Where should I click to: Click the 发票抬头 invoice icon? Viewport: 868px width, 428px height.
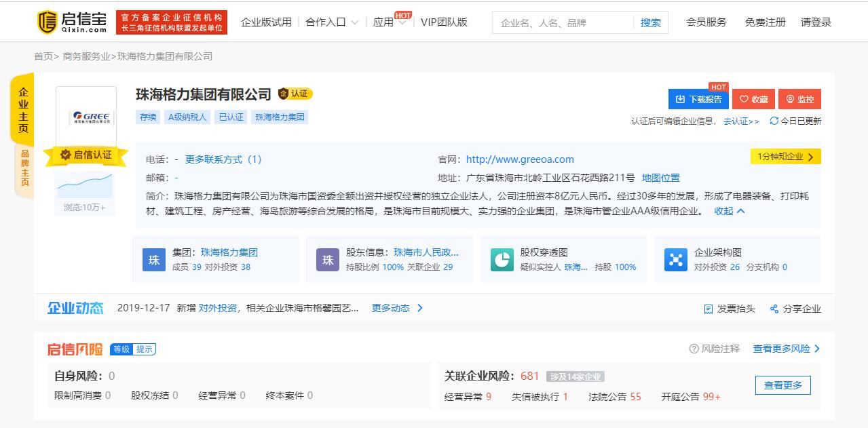pos(709,309)
